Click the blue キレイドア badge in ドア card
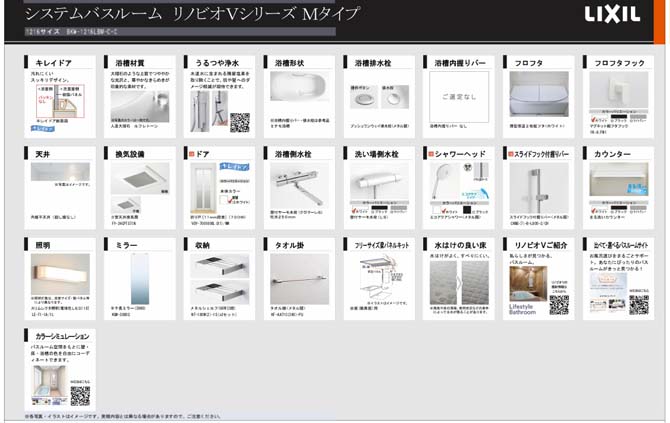 click(x=234, y=167)
